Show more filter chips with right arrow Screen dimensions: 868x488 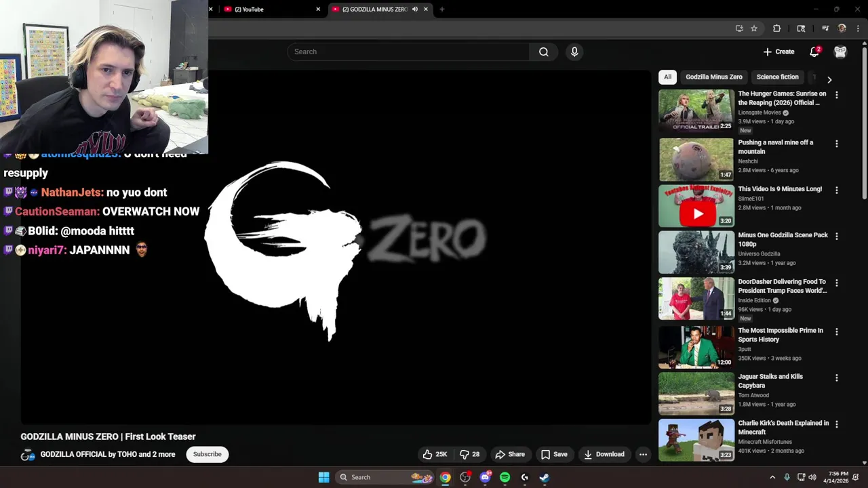829,79
